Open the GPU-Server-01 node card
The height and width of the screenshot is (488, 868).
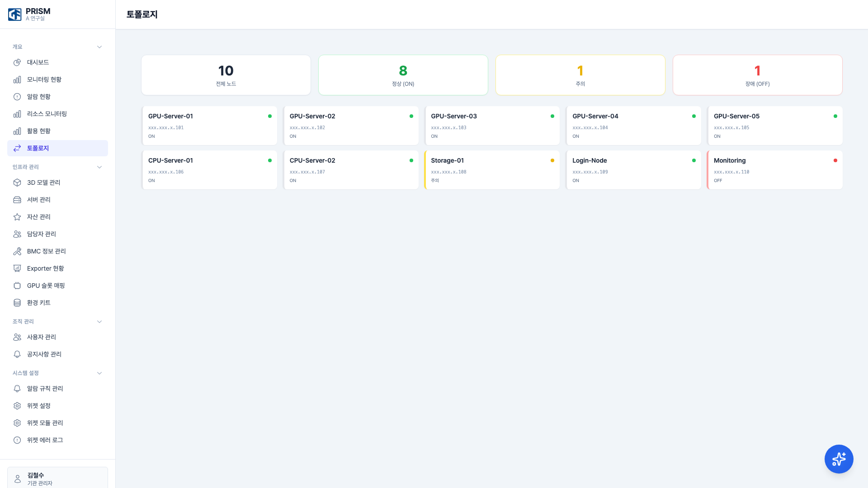[209, 126]
